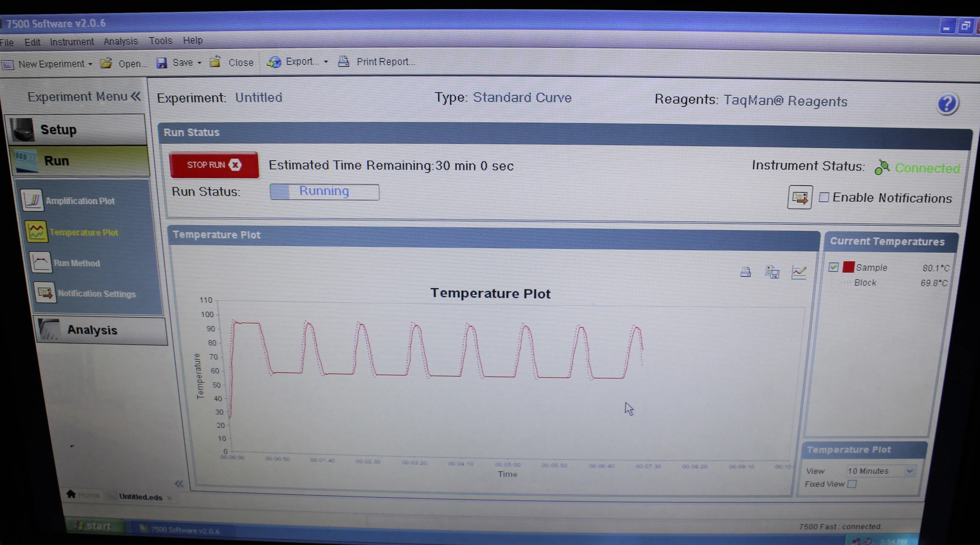The height and width of the screenshot is (545, 980).
Task: Click the Notification Settings icon
Action: click(x=45, y=292)
